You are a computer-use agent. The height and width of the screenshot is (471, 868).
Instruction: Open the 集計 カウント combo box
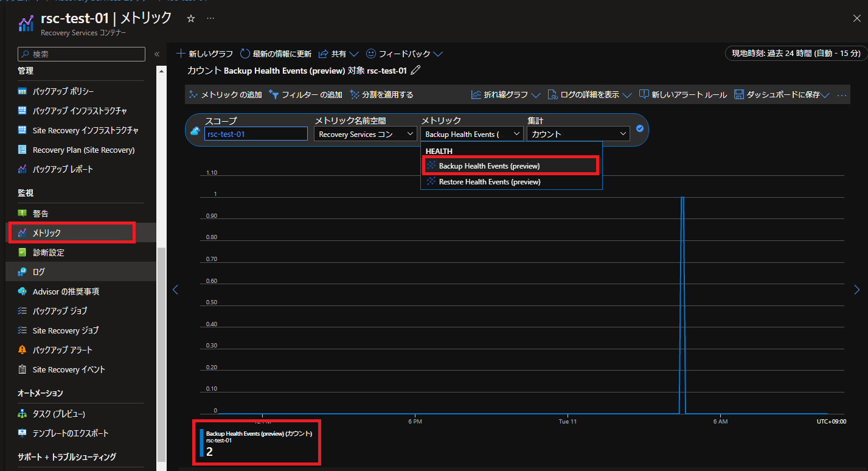tap(578, 134)
